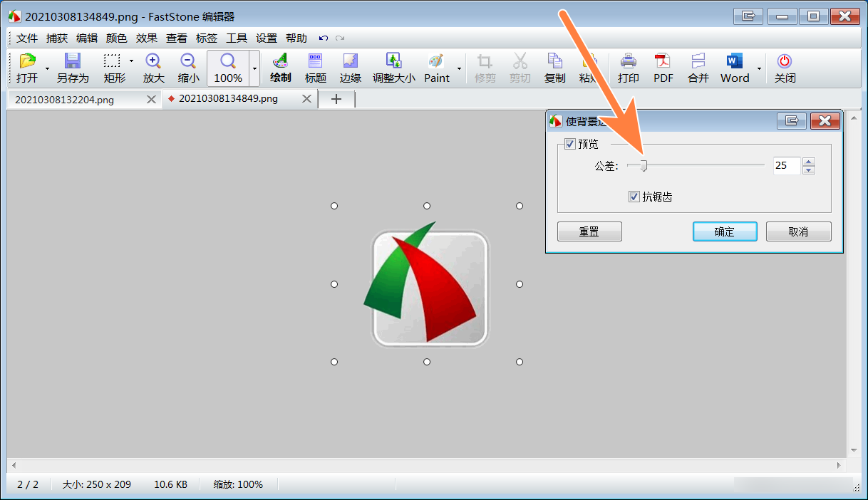The image size is (868, 500).
Task: Open the 捕获 menu
Action: (57, 38)
